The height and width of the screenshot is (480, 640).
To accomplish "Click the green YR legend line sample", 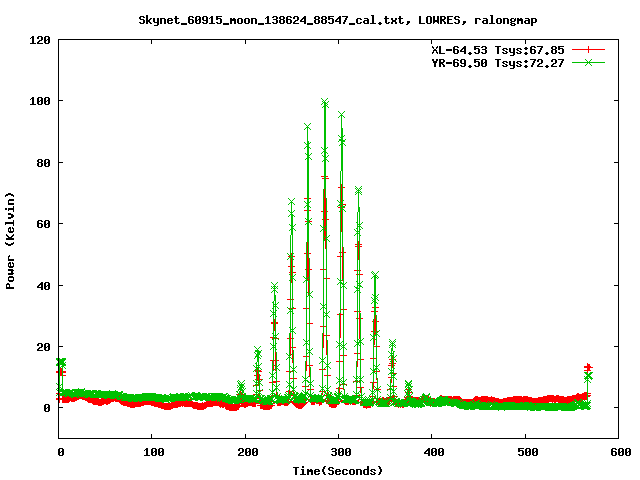I will coord(588,62).
